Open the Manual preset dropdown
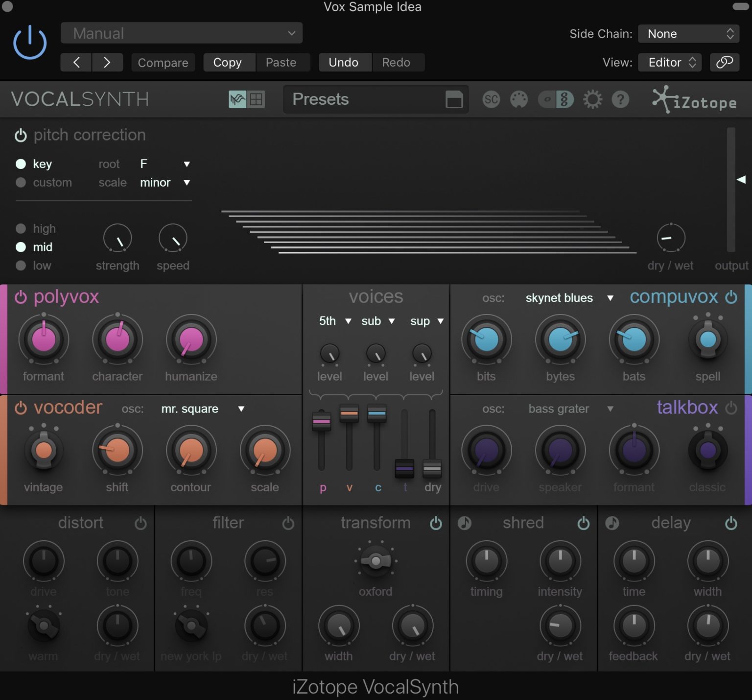The height and width of the screenshot is (700, 752). coord(182,33)
